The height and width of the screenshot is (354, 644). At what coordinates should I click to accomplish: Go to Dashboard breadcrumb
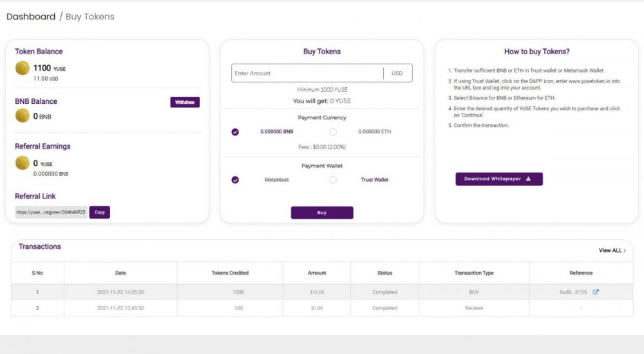(x=31, y=17)
